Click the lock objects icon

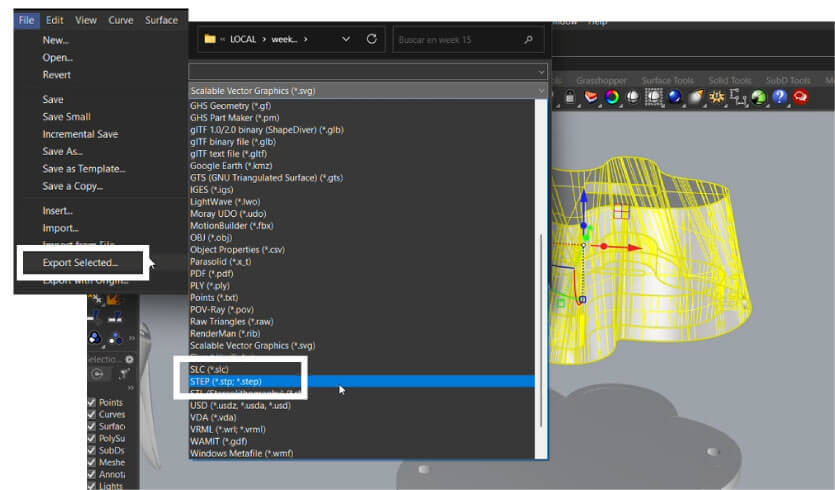tap(570, 97)
